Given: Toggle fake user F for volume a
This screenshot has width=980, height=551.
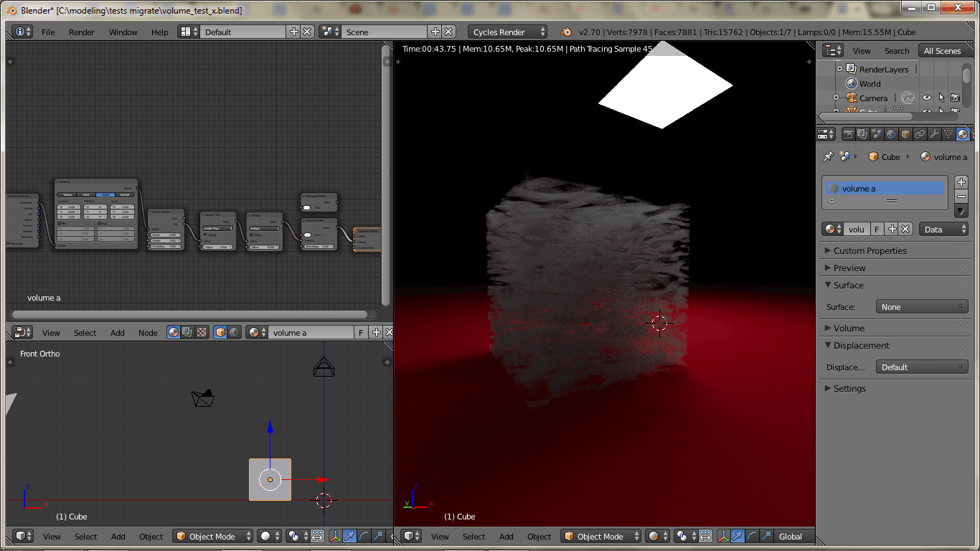Looking at the screenshot, I should tap(877, 229).
